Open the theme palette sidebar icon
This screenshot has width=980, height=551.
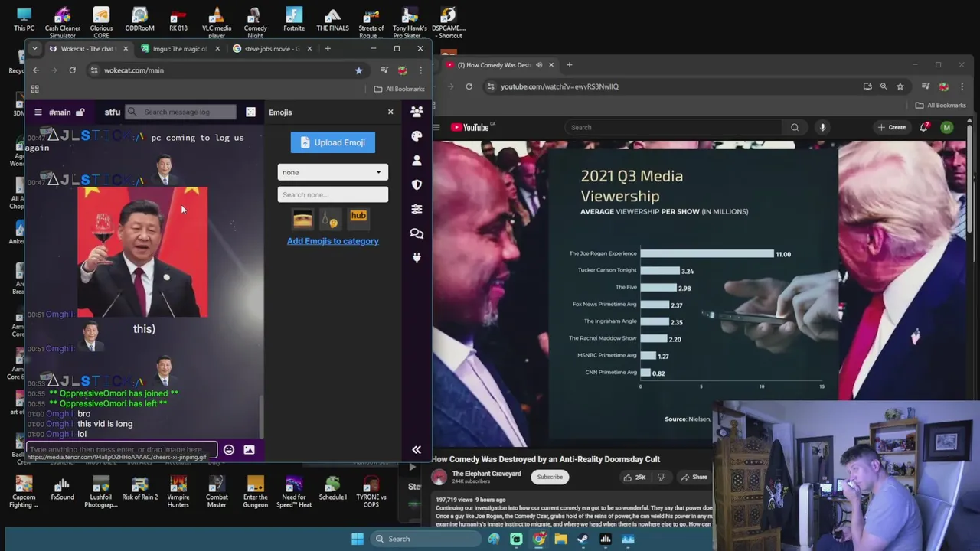click(x=416, y=136)
